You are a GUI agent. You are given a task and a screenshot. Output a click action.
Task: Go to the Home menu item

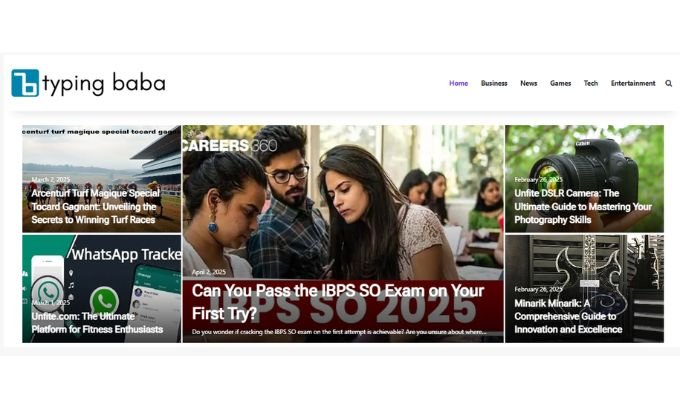[458, 83]
